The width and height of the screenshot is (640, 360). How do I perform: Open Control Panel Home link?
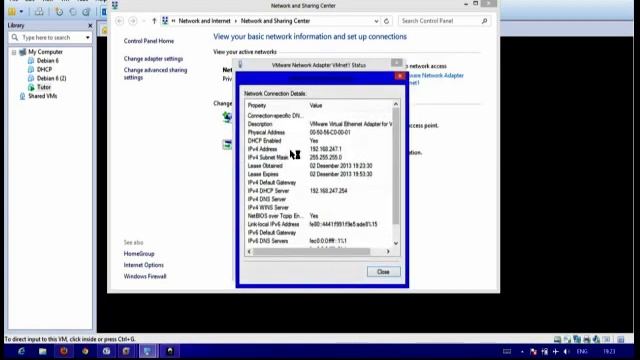(149, 41)
